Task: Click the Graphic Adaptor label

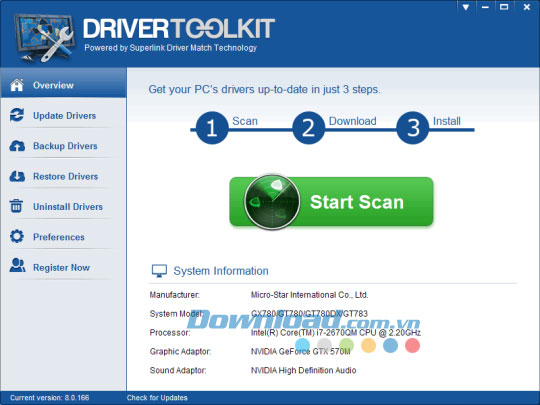Action: (x=180, y=352)
